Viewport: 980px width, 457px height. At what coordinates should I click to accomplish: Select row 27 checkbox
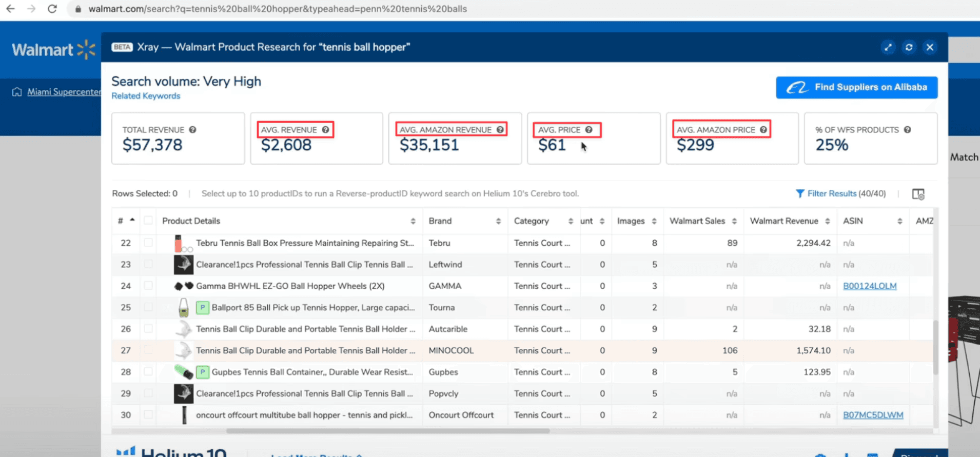pos(148,350)
